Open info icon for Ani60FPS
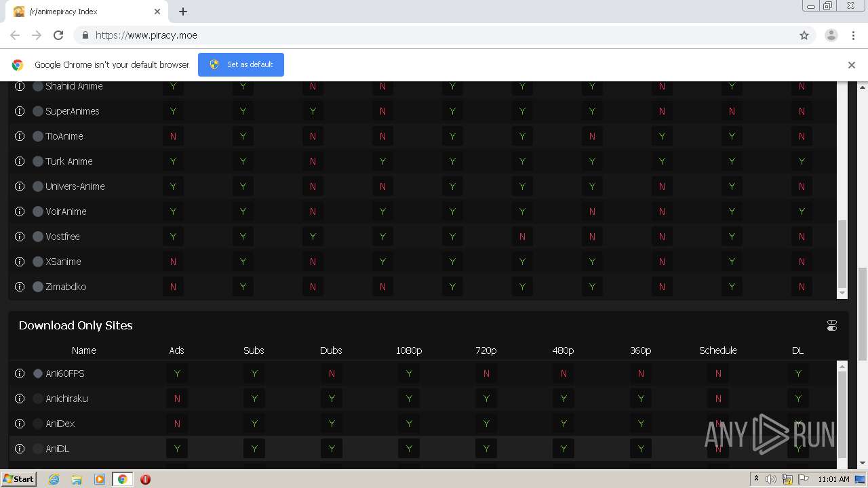This screenshot has height=488, width=868. pos(20,373)
